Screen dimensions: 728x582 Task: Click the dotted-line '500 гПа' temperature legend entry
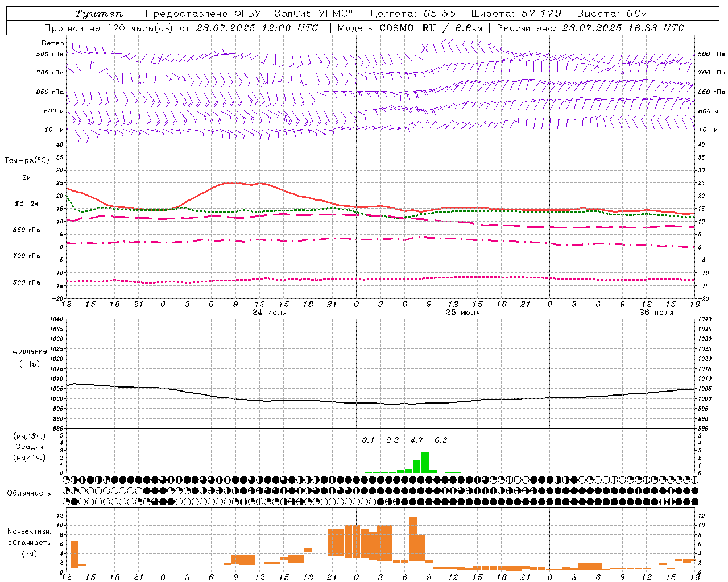pos(27,282)
